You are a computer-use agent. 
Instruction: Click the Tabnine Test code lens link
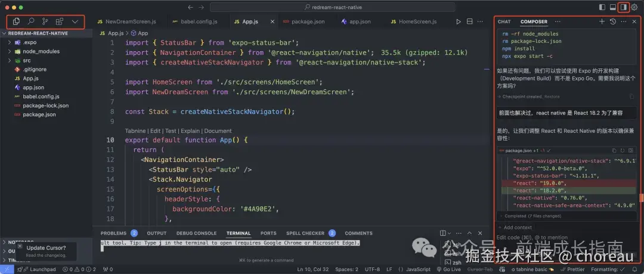click(x=171, y=131)
